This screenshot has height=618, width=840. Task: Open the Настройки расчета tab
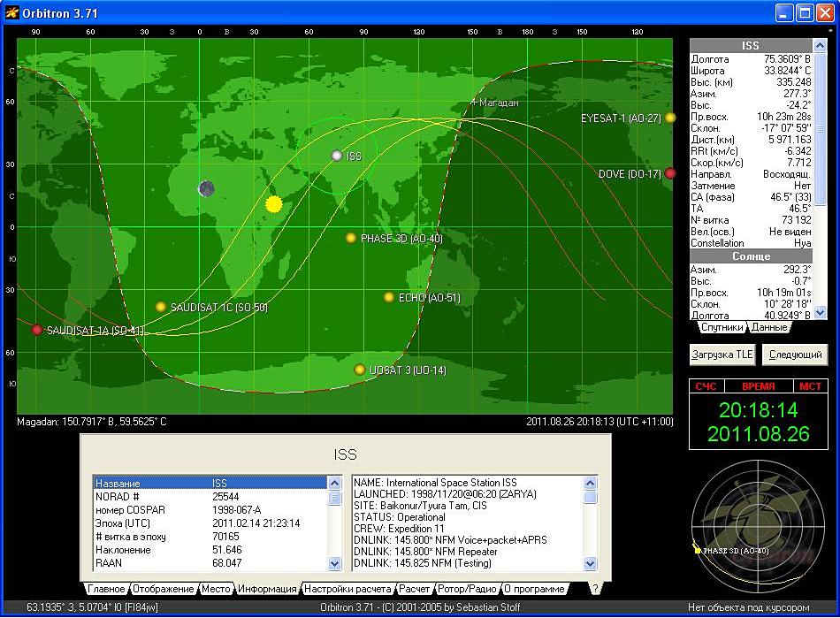tap(347, 589)
